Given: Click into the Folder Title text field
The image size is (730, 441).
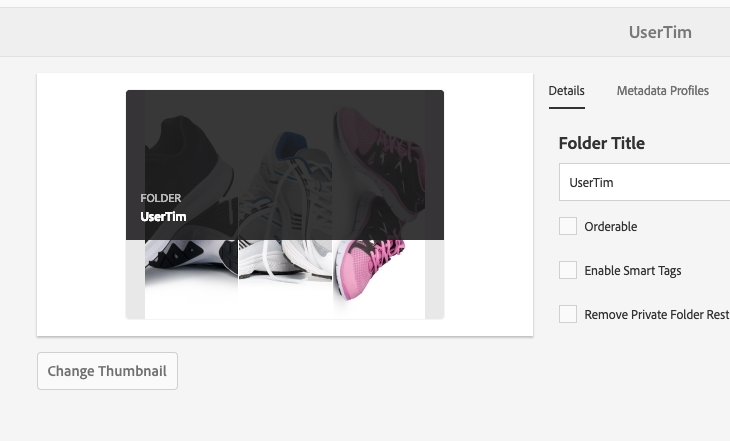Looking at the screenshot, I should tap(644, 183).
